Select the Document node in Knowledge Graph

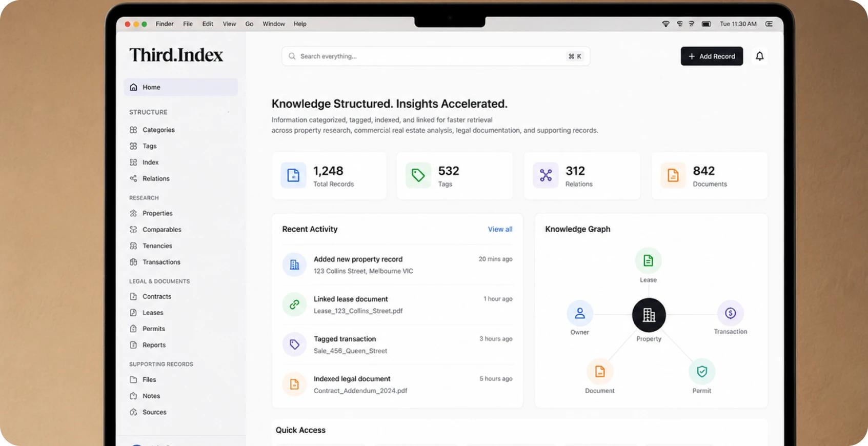coord(600,372)
